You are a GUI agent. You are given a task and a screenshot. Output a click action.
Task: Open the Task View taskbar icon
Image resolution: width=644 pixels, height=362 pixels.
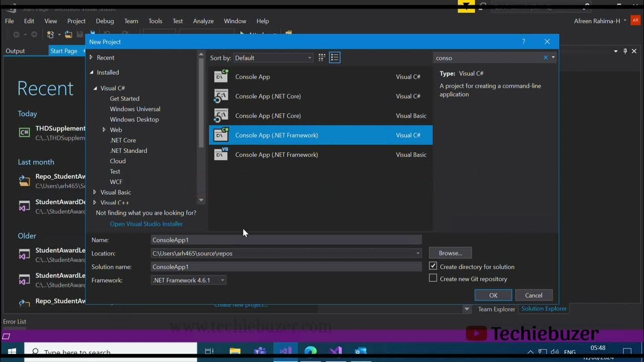coord(210,351)
